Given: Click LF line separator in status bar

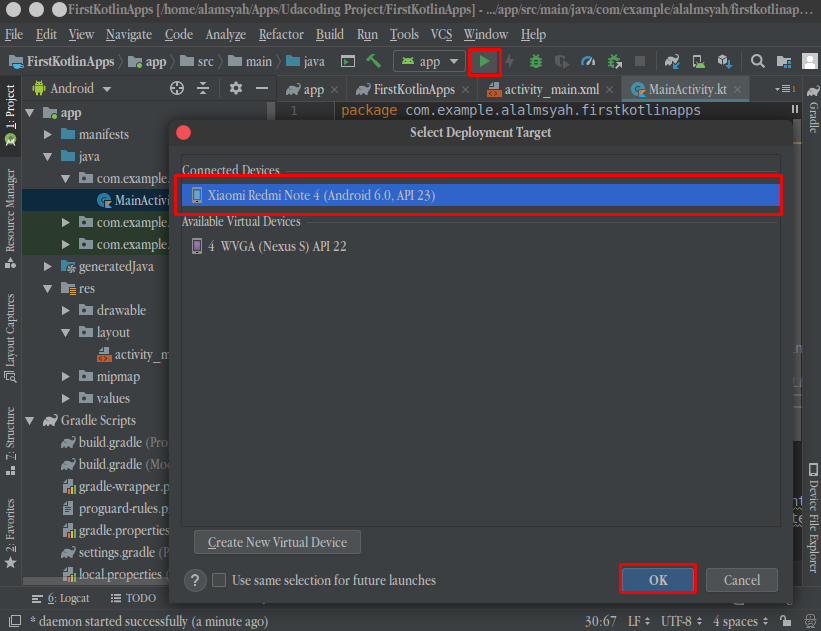Looking at the screenshot, I should (639, 621).
